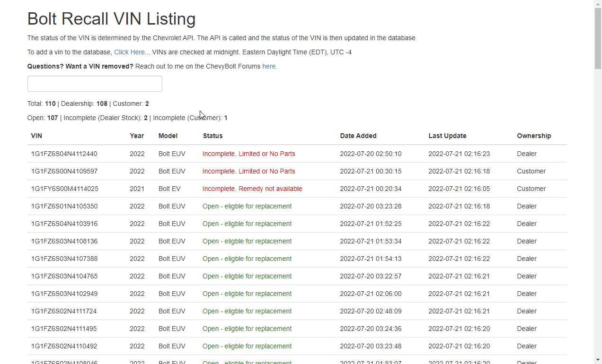Viewport: 602px width, 364px height.
Task: Click 'Incomplete. Remedy not available' status
Action: 252,189
